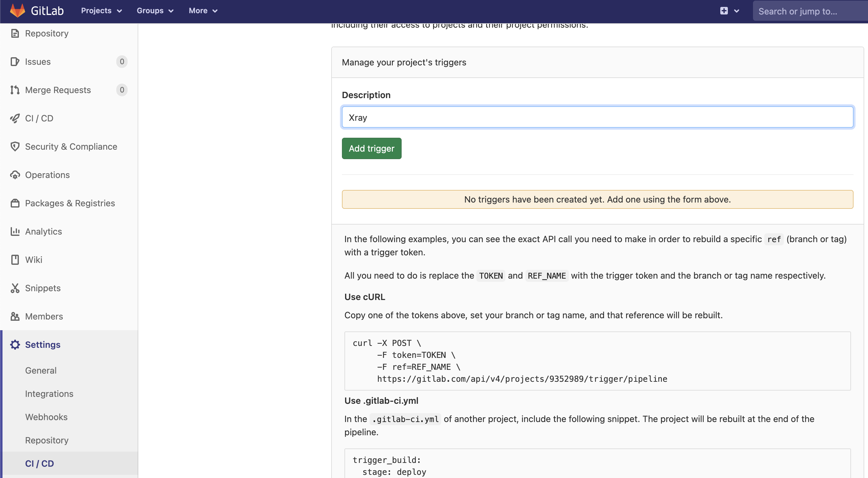Viewport: 868px width, 478px height.
Task: Click the 'Use .gitlab-ci.yml' heading
Action: click(381, 401)
